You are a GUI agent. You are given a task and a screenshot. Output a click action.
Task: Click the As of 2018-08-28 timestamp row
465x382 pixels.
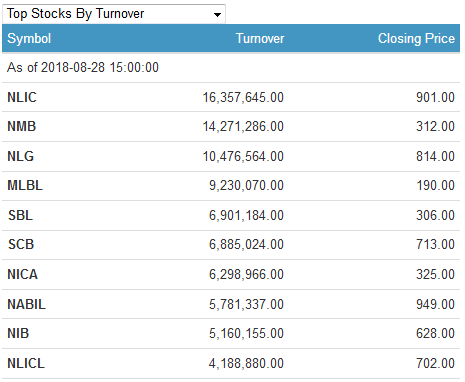click(231, 68)
